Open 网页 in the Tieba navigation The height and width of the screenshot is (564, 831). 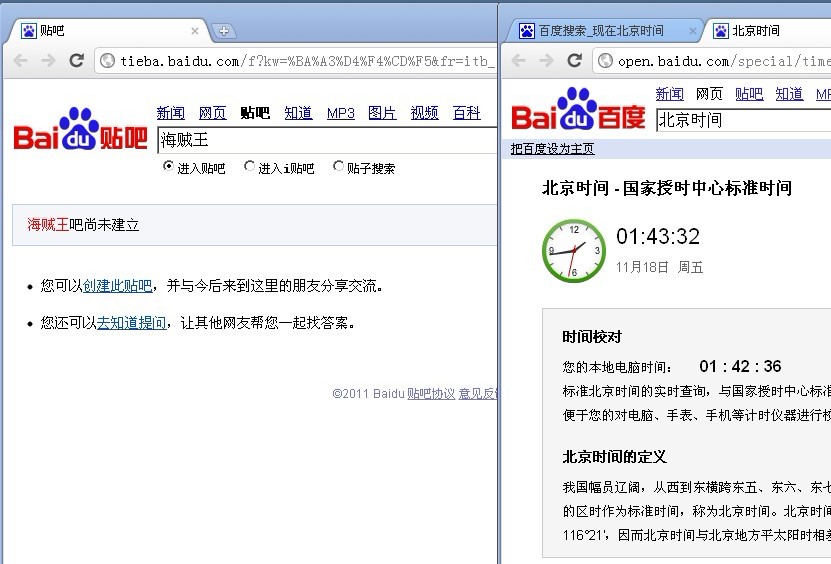coord(213,113)
